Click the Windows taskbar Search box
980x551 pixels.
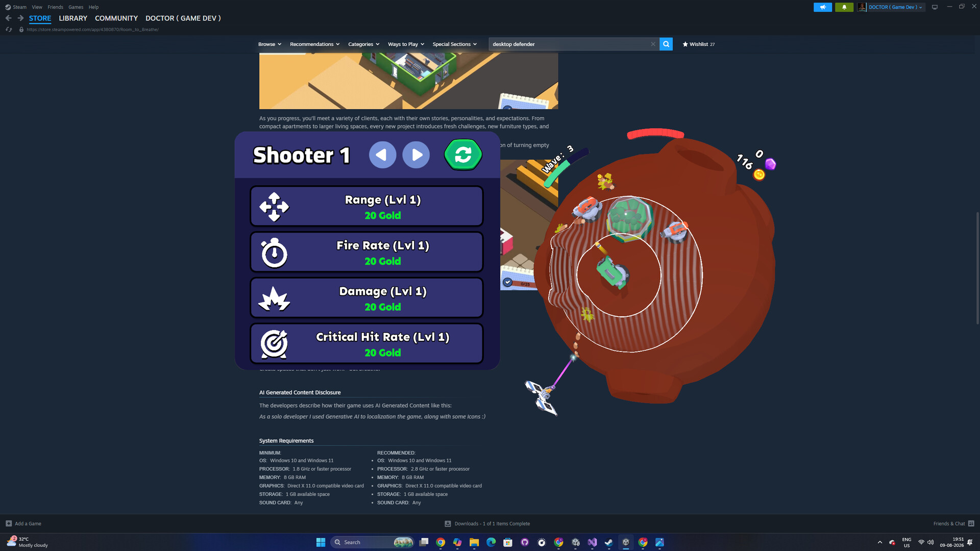[373, 542]
